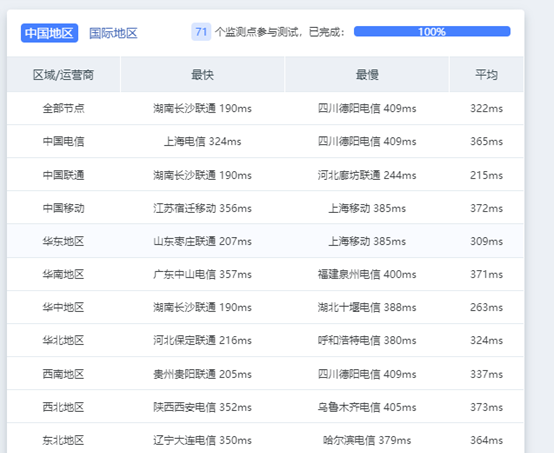Click 广东中山电信 357ms cell
554x453 pixels.
(202, 274)
